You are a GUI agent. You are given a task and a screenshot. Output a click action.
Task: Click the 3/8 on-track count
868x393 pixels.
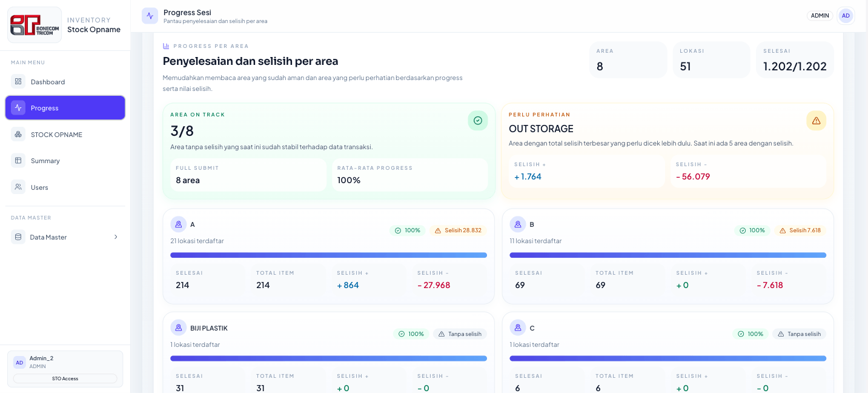click(182, 130)
